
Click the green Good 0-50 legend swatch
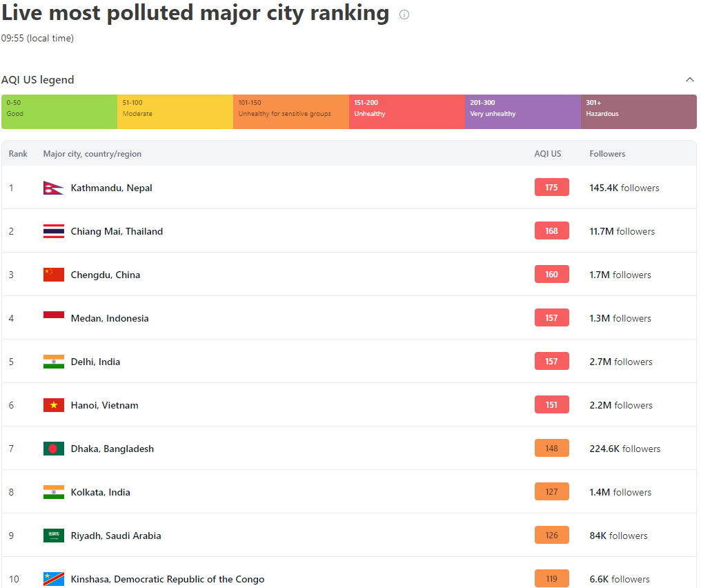(59, 112)
